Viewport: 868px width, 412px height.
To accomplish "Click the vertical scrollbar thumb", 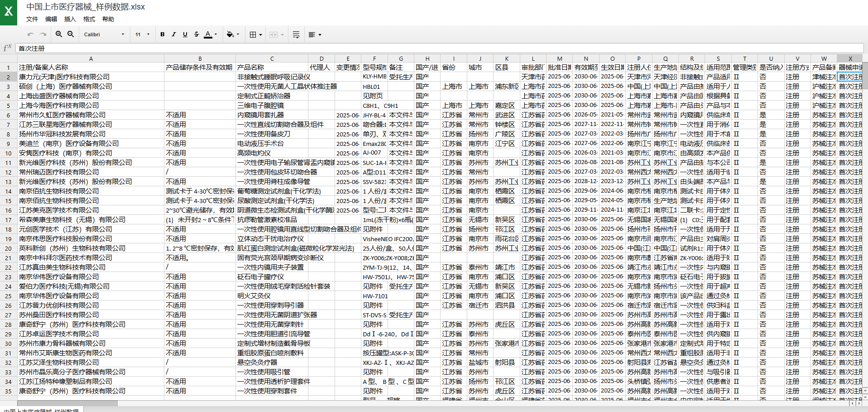I will pos(865,76).
